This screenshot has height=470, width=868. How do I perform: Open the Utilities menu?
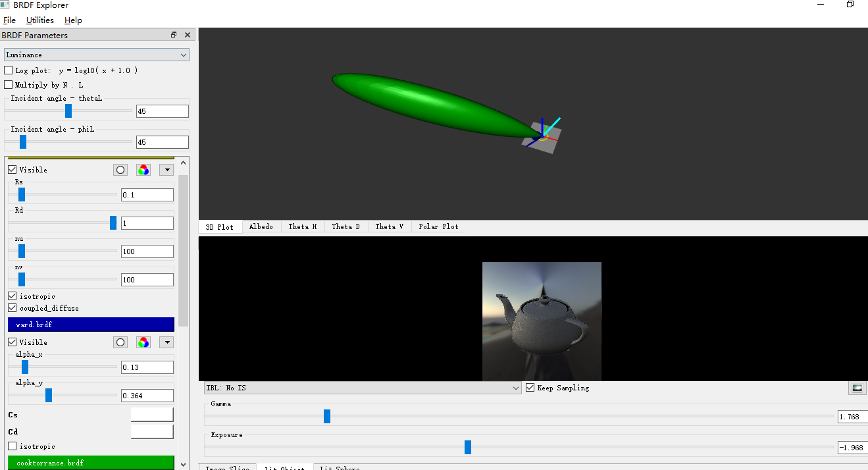coord(39,20)
